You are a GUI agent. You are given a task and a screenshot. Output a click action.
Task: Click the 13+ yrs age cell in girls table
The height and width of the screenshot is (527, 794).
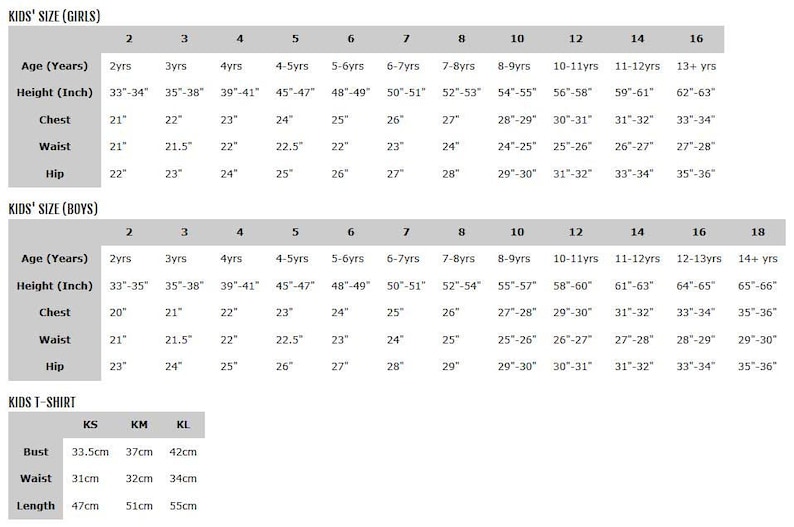[696, 66]
